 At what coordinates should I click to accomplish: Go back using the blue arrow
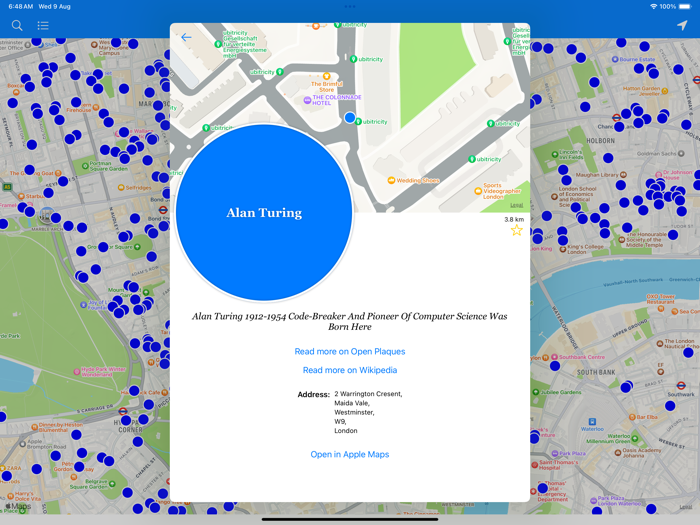[186, 38]
